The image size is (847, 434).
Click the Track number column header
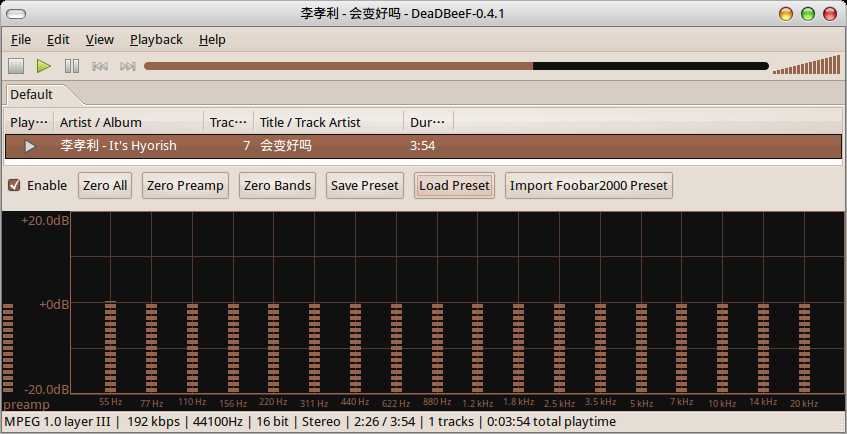(x=228, y=122)
